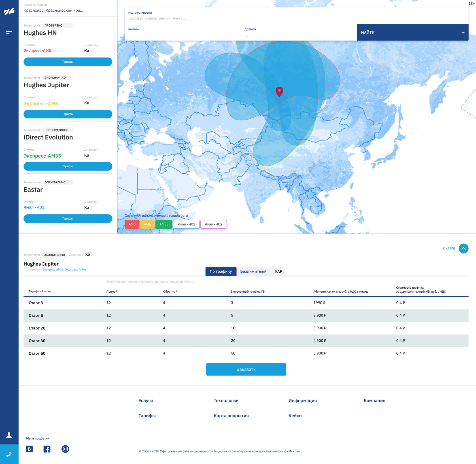476x464 pixels.
Task: Open the VK social network icon
Action: (x=29, y=449)
